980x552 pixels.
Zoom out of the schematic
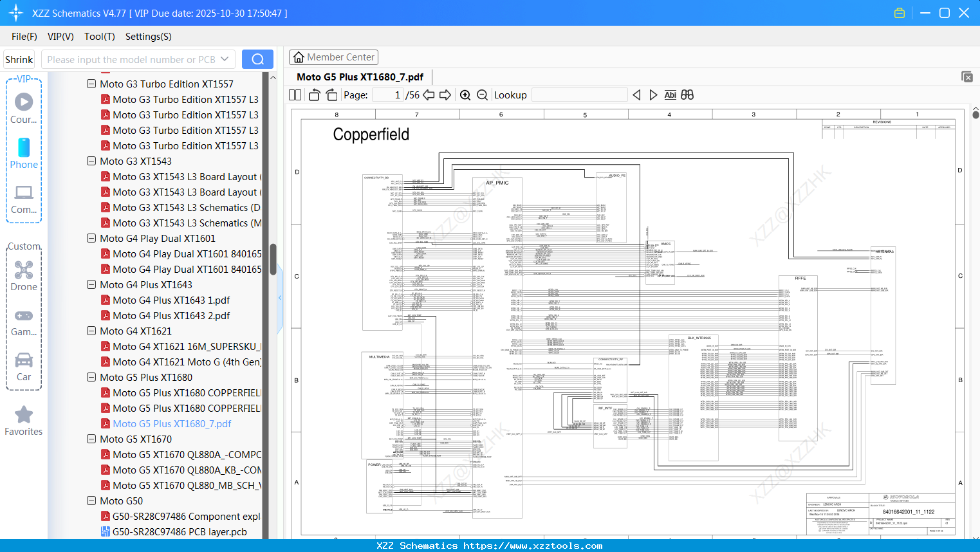(x=482, y=95)
